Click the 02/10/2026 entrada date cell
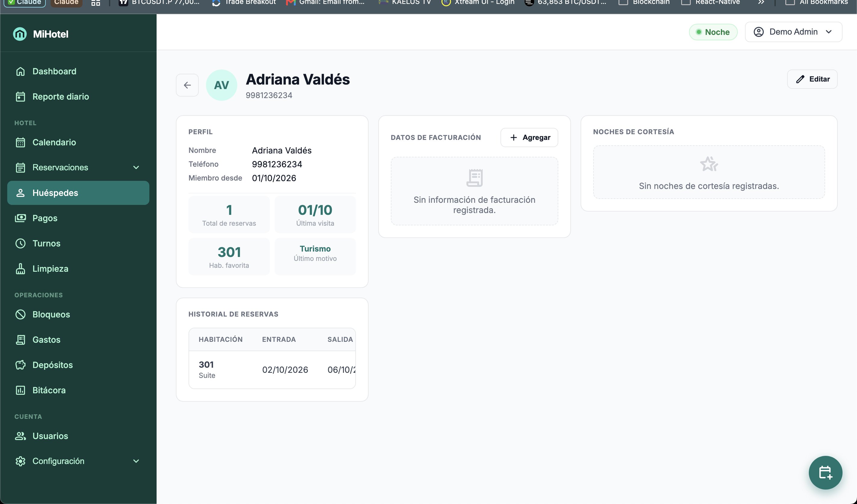The width and height of the screenshot is (857, 504). point(285,370)
